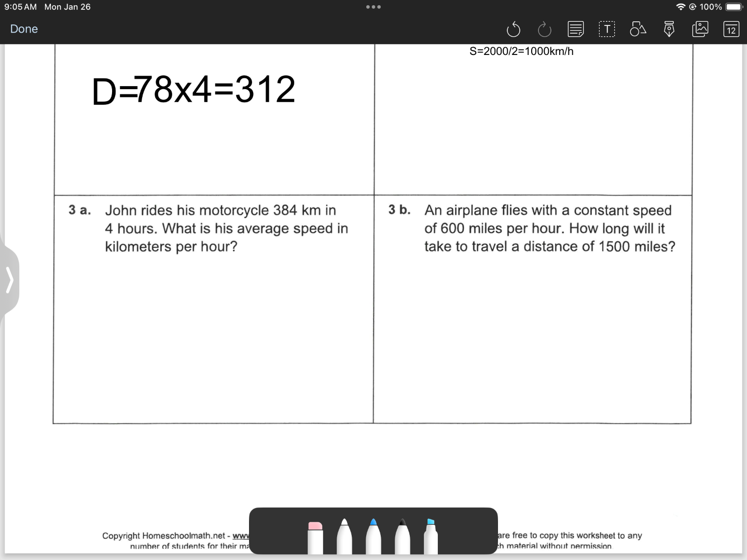Screen dimensions: 747x560
Task: Tap the Redo arrow icon
Action: (544, 30)
